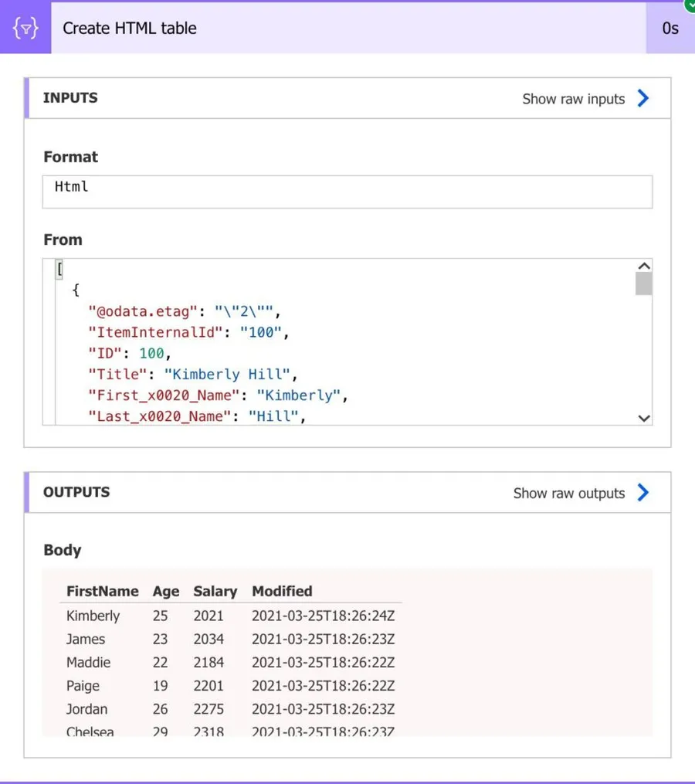This screenshot has height=784, width=695.
Task: Click the scroll down arrow in From box
Action: point(644,418)
